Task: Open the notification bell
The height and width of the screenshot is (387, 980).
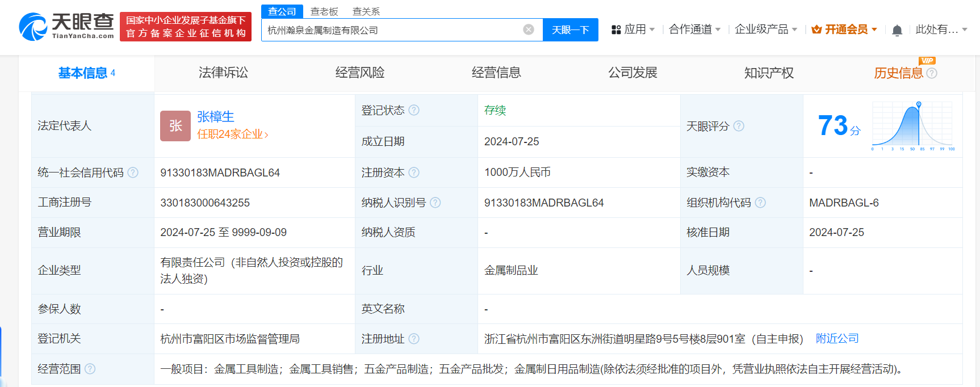Action: (897, 30)
